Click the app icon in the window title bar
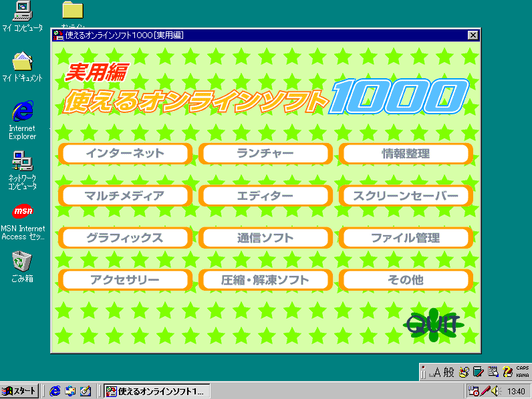The image size is (532, 399). (59, 35)
